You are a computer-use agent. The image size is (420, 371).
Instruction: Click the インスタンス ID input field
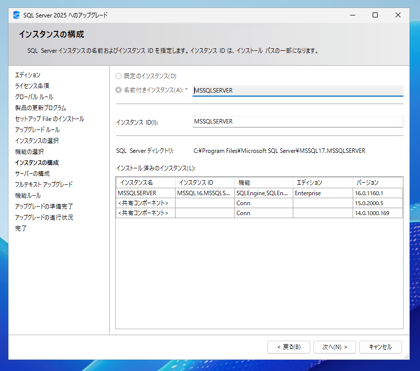tap(298, 121)
